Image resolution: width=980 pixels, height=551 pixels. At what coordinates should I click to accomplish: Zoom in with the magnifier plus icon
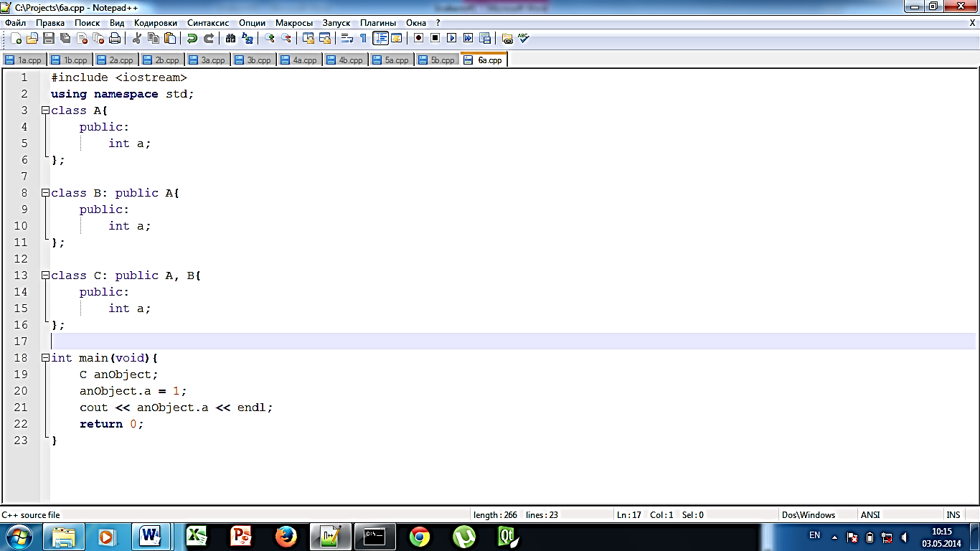click(x=270, y=38)
